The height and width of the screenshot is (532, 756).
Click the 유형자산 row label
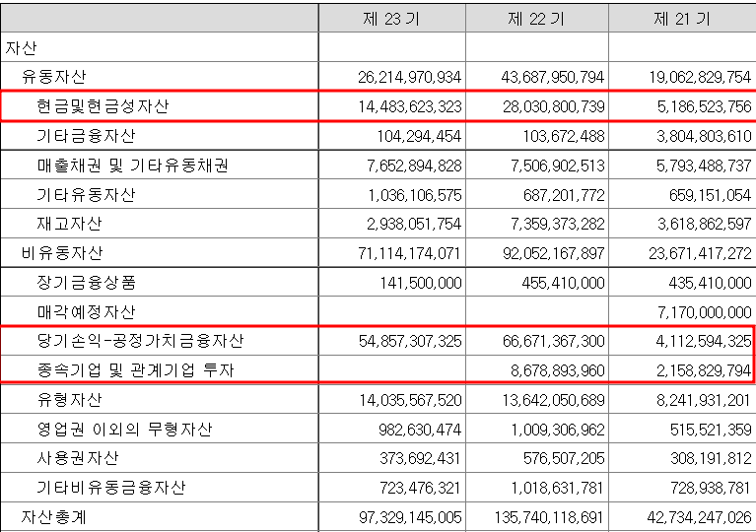(x=69, y=400)
